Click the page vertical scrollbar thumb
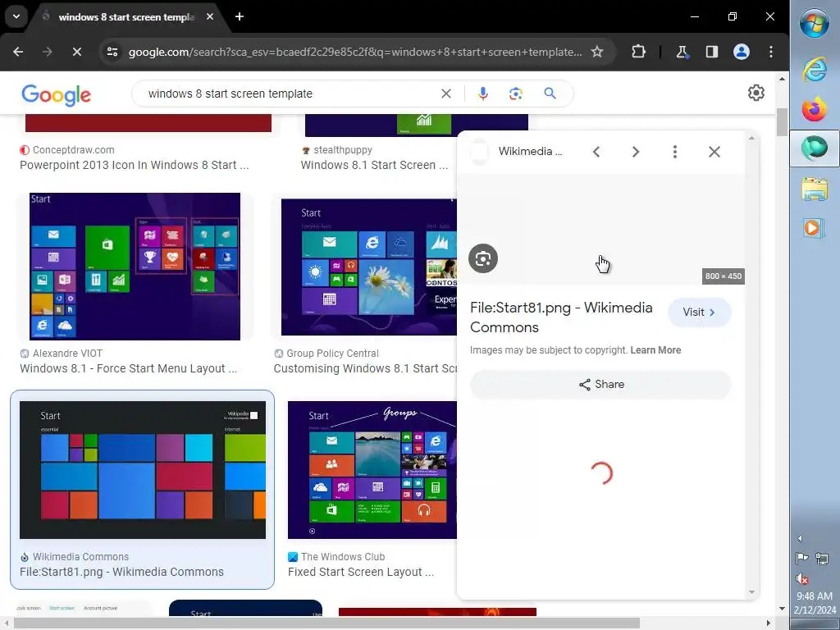Image resolution: width=840 pixels, height=630 pixels. (782, 123)
